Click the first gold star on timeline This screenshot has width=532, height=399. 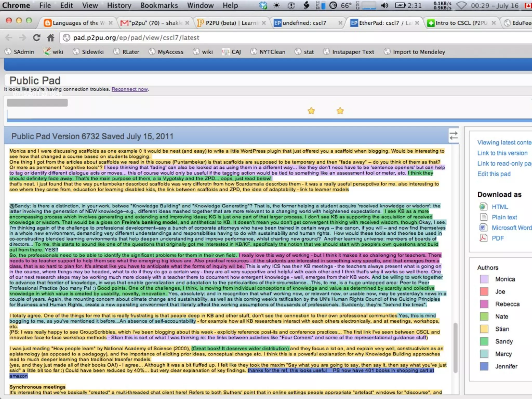pos(311,111)
